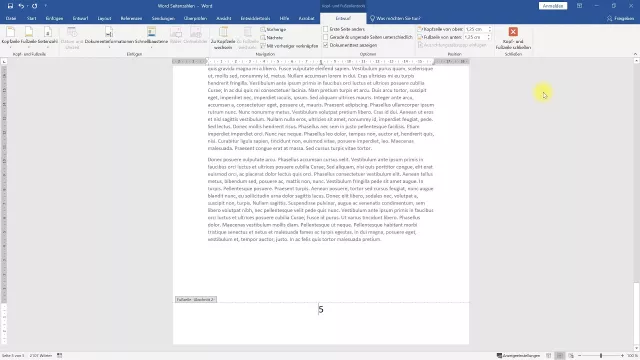The width and height of the screenshot is (640, 360).
Task: Open Dokumentinformationen menu
Action: pos(109,36)
